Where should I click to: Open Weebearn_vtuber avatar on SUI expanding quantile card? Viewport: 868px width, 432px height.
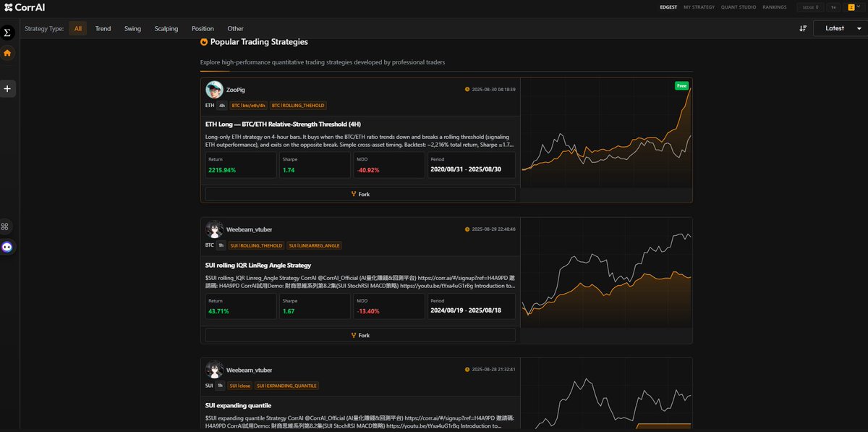coord(214,370)
